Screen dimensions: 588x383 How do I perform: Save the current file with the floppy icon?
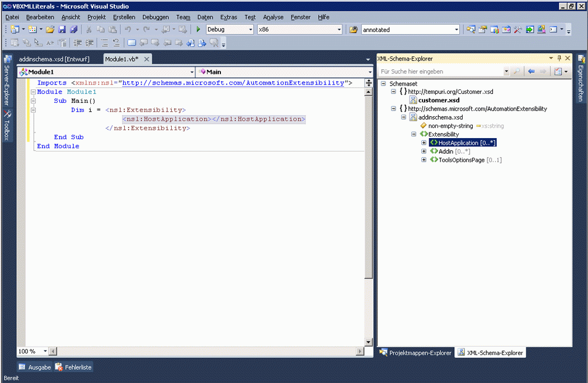(x=62, y=29)
